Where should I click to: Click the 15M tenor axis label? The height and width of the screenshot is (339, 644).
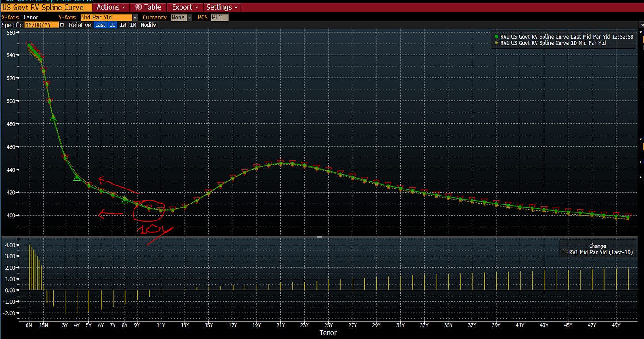click(x=43, y=325)
